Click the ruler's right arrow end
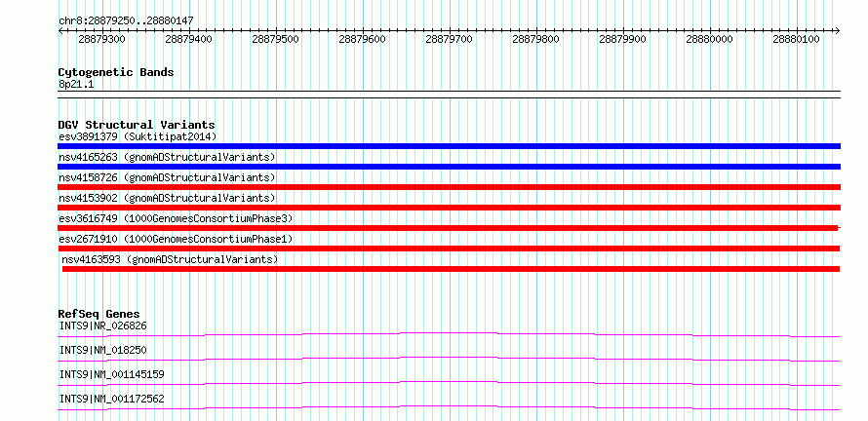The height and width of the screenshot is (421, 868). coord(838,30)
